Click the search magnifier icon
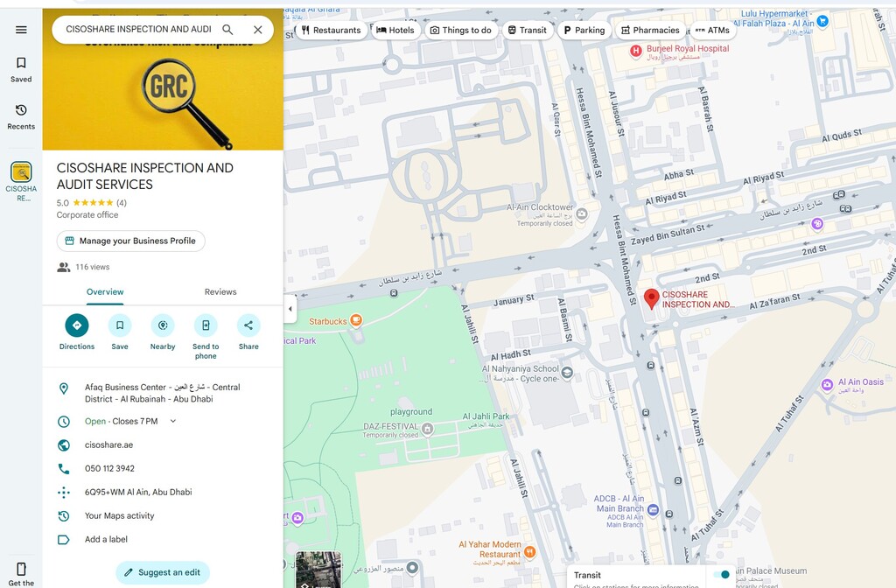 click(x=227, y=30)
